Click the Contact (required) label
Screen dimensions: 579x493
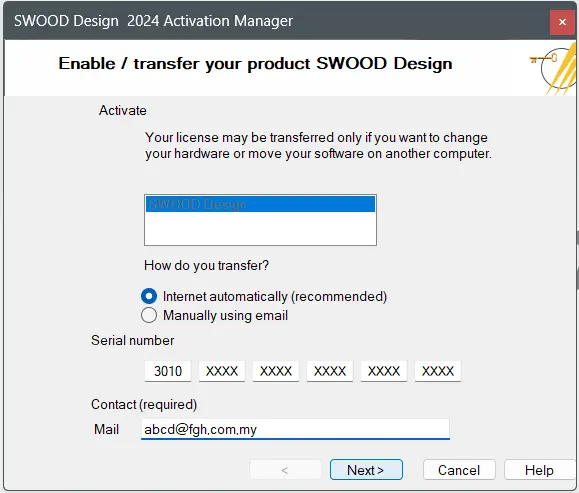click(x=144, y=405)
